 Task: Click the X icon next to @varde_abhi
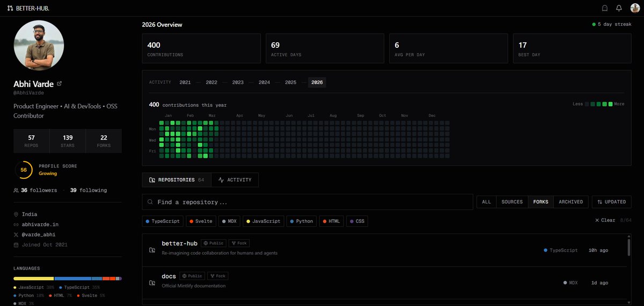tap(16, 235)
